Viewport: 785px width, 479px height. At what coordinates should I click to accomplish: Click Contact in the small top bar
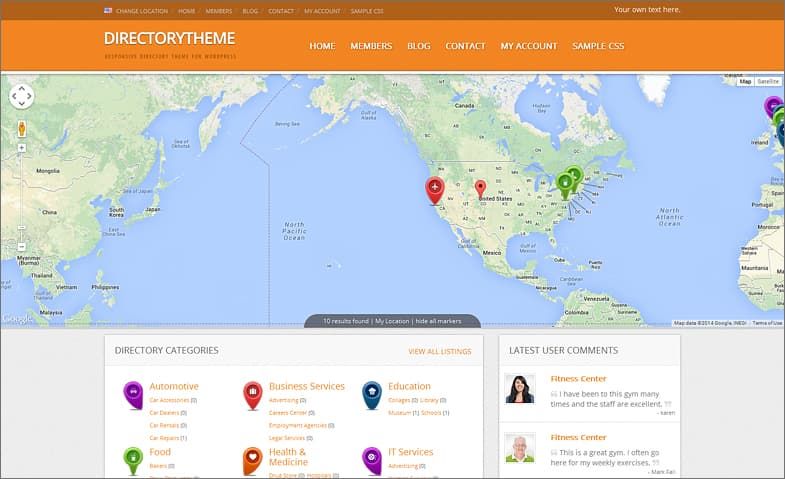click(281, 11)
